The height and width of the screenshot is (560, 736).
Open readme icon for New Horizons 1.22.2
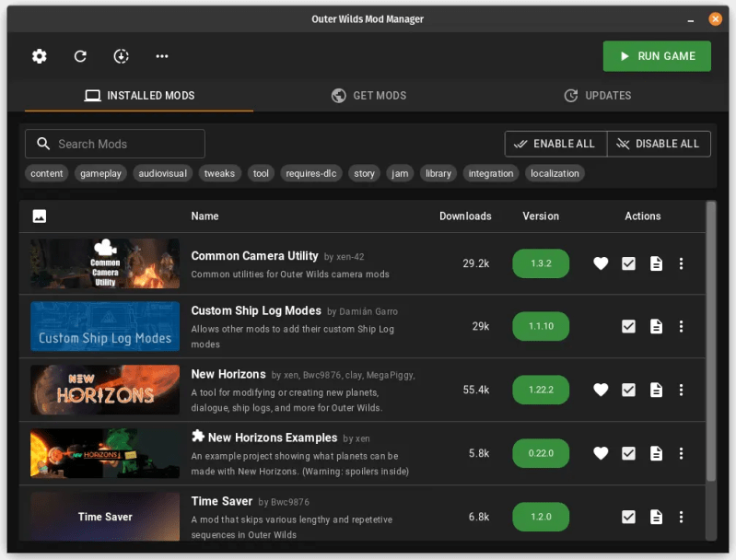(656, 390)
